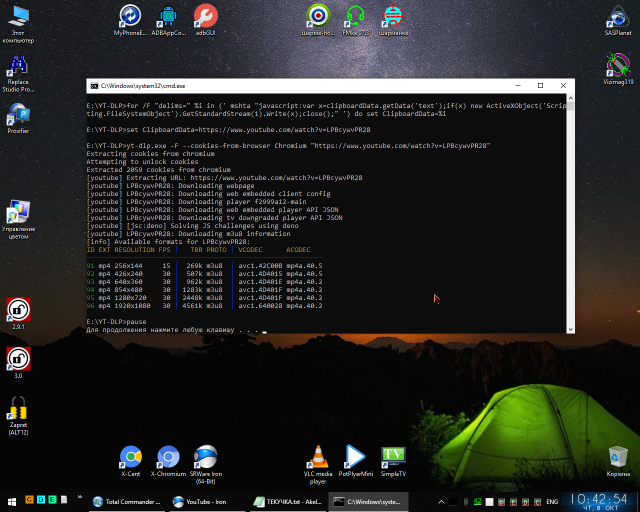Click the 'VCODEC' column header text
This screenshot has width=640, height=512.
[250, 250]
